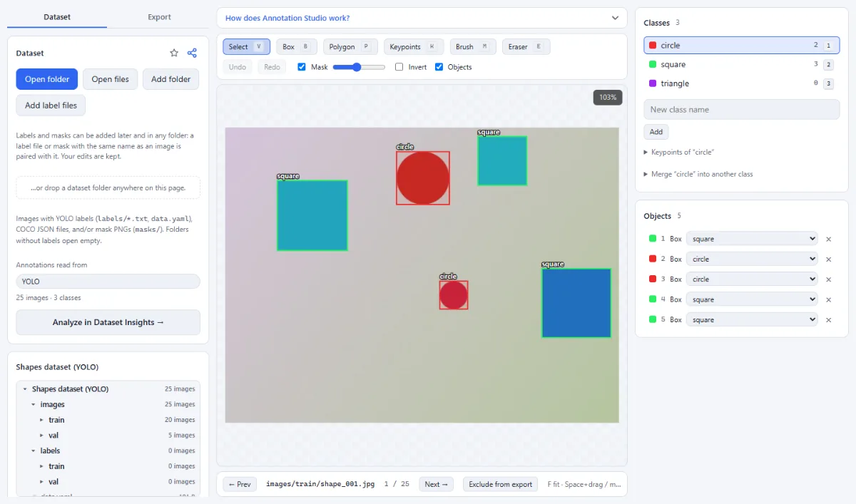This screenshot has width=856, height=504.
Task: Select the small red circle annotation on canvas
Action: coord(454,295)
